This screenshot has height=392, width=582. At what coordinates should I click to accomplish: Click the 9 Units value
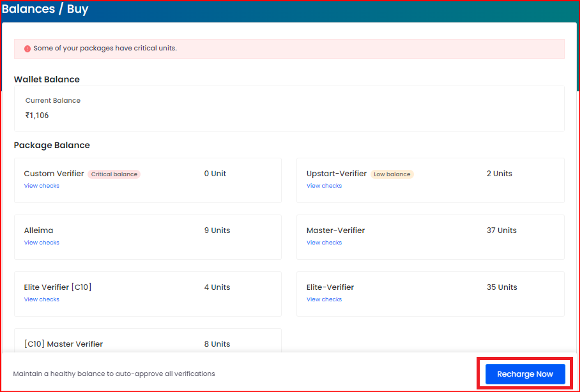217,230
